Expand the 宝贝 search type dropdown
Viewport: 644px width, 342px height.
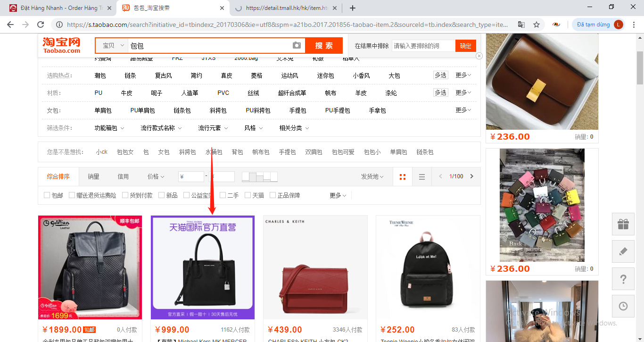[112, 46]
